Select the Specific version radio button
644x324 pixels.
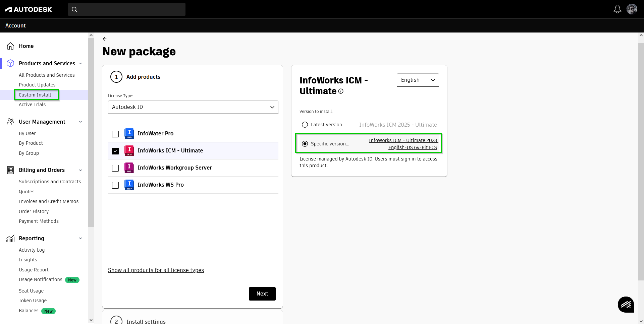pyautogui.click(x=305, y=144)
